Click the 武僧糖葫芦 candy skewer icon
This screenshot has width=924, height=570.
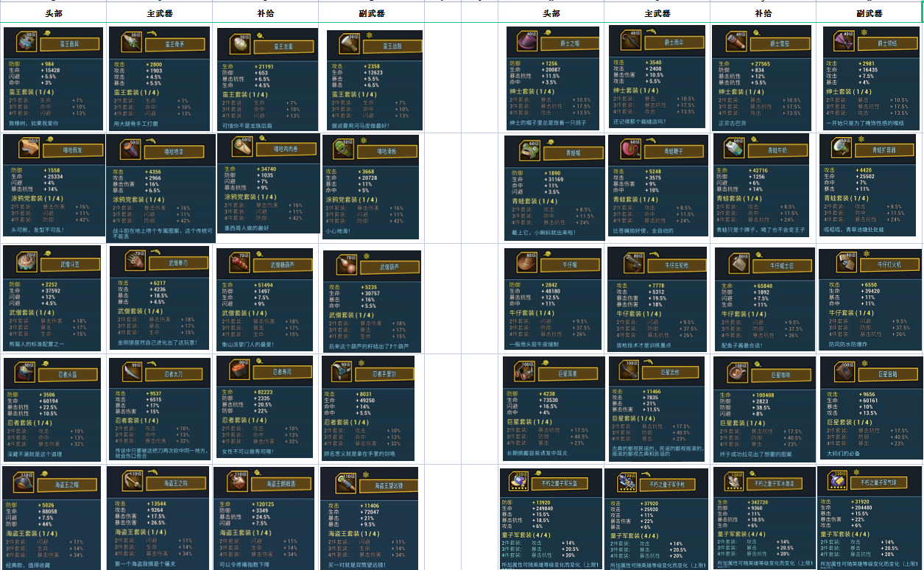[239, 264]
